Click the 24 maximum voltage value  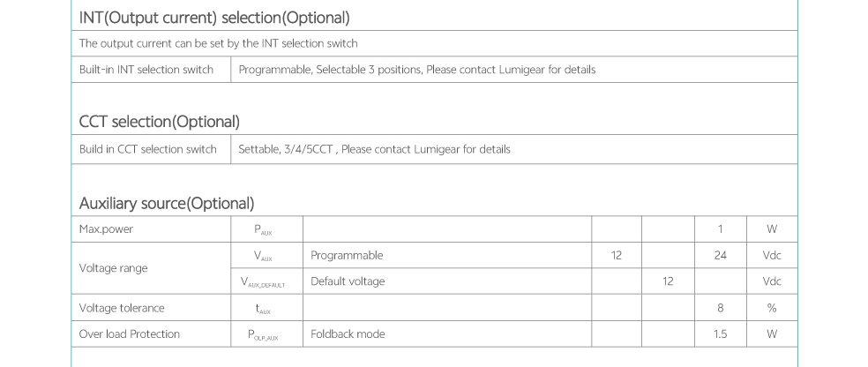720,256
